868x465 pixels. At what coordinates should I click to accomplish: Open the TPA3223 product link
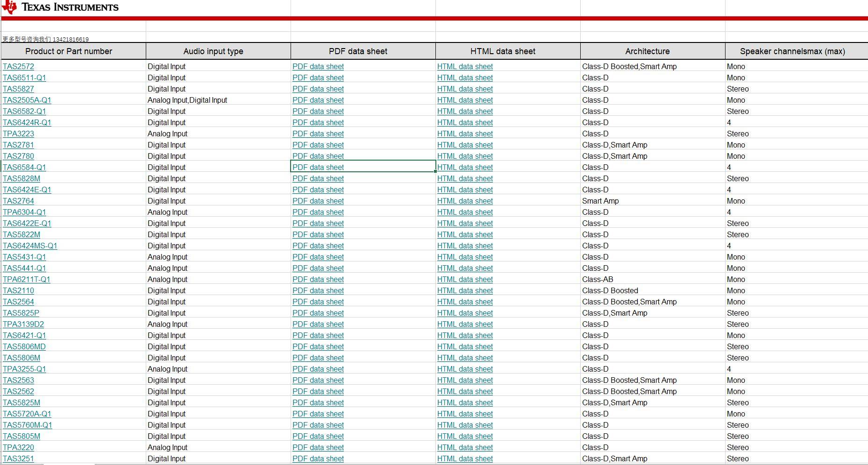(19, 134)
